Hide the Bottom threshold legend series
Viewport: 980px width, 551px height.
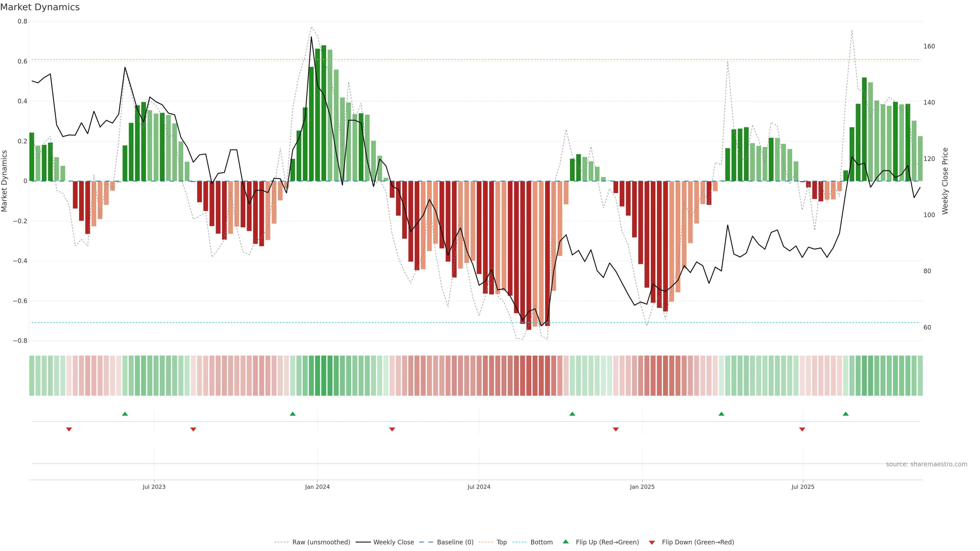[541, 542]
